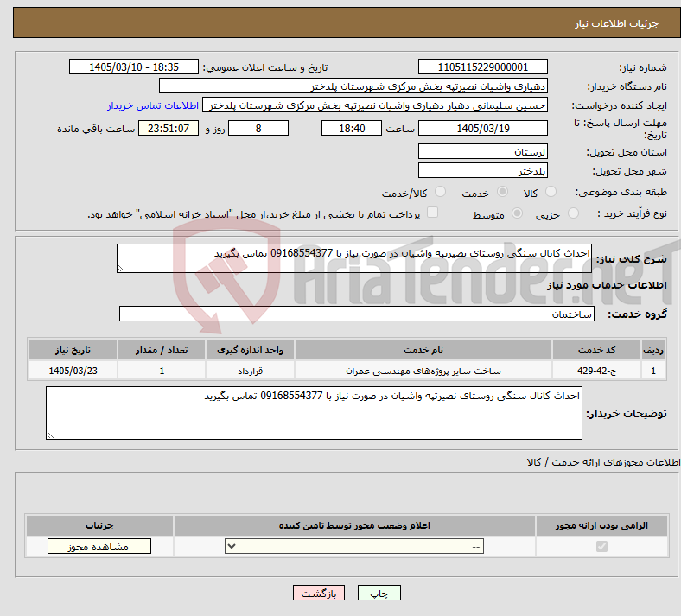Click the service group field ساختمان
Image resolution: width=681 pixels, height=616 pixels.
[x=357, y=314]
